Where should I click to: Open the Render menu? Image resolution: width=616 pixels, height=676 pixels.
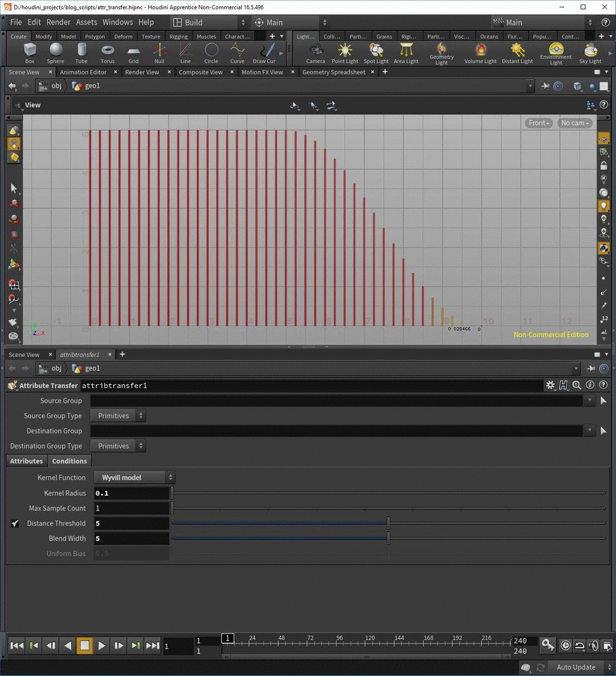(x=58, y=22)
